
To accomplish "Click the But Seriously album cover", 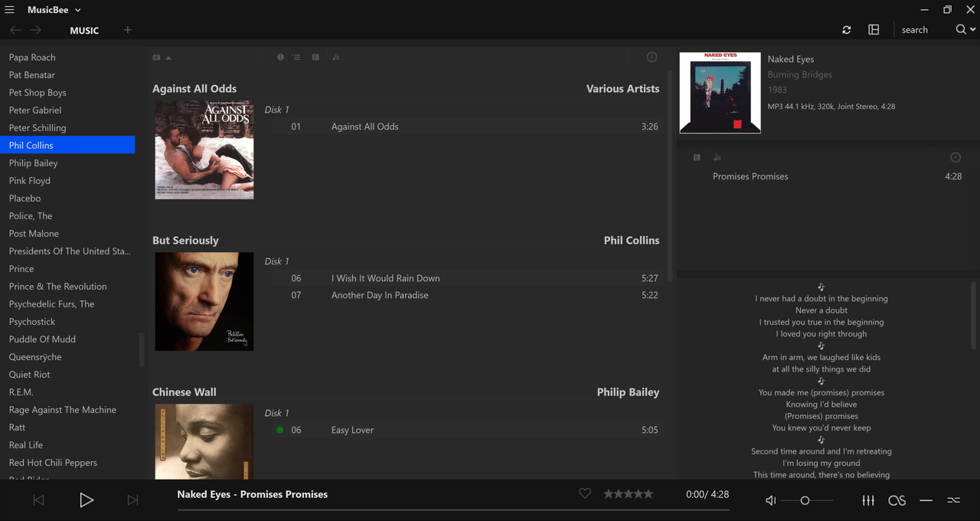I will pos(204,302).
